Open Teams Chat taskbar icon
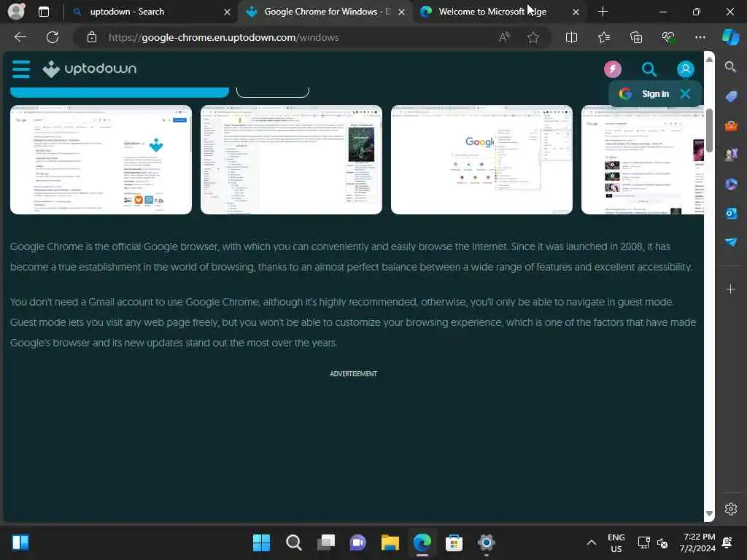Screen dimensions: 747x560 point(357,542)
